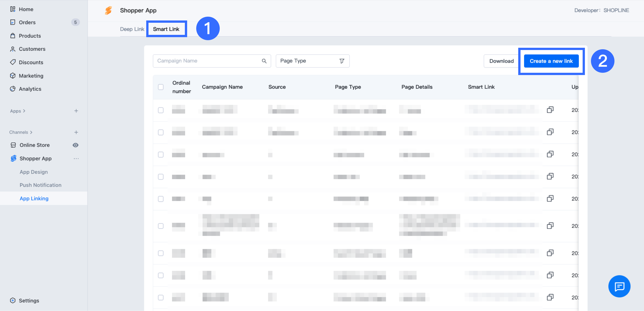Viewport: 644px width, 311px height.
Task: Select the third row checkbox
Action: point(161,154)
